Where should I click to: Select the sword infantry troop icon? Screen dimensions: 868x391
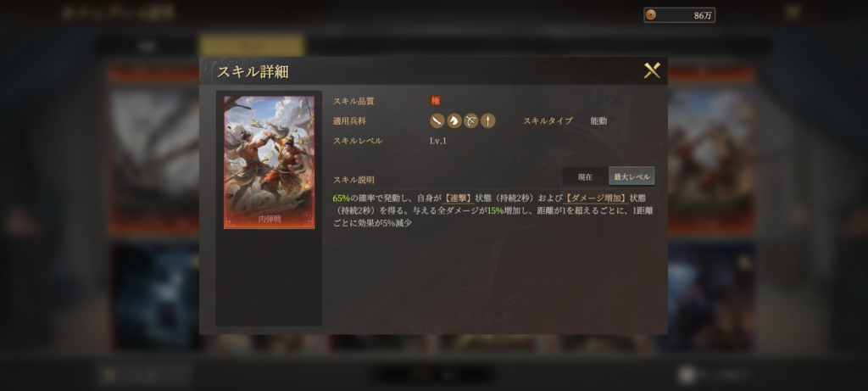pos(437,120)
